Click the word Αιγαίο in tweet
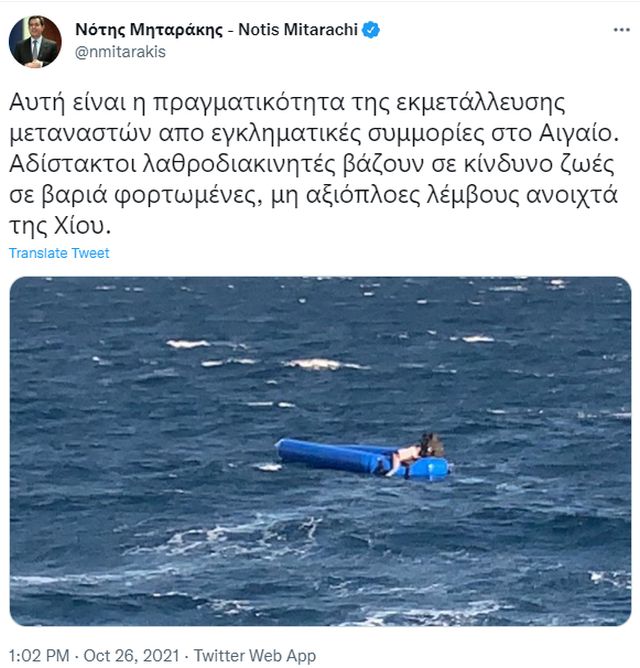The image size is (640, 668). [579, 133]
